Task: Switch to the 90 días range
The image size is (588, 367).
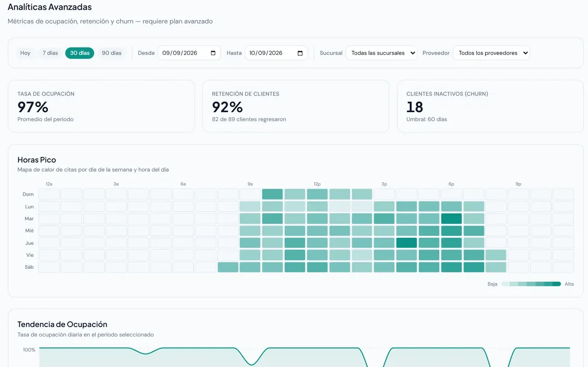Action: (112, 53)
